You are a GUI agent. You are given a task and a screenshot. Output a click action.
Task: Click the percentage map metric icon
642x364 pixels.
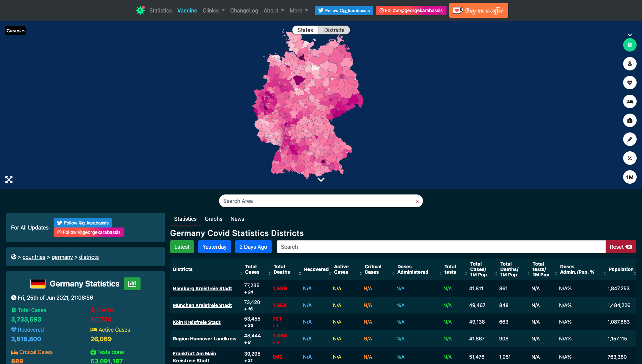pyautogui.click(x=630, y=158)
